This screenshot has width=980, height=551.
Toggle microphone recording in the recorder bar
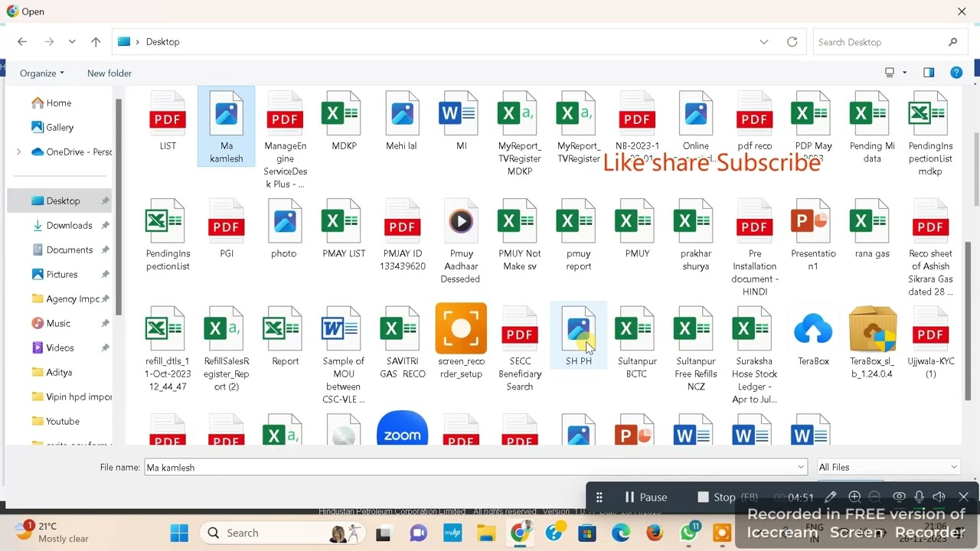[x=920, y=497]
